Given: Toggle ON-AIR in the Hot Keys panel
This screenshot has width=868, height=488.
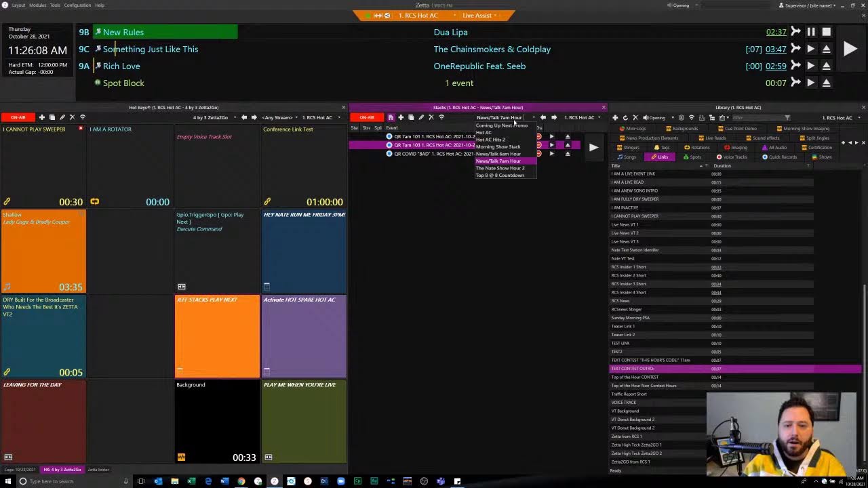Looking at the screenshot, I should 18,117.
